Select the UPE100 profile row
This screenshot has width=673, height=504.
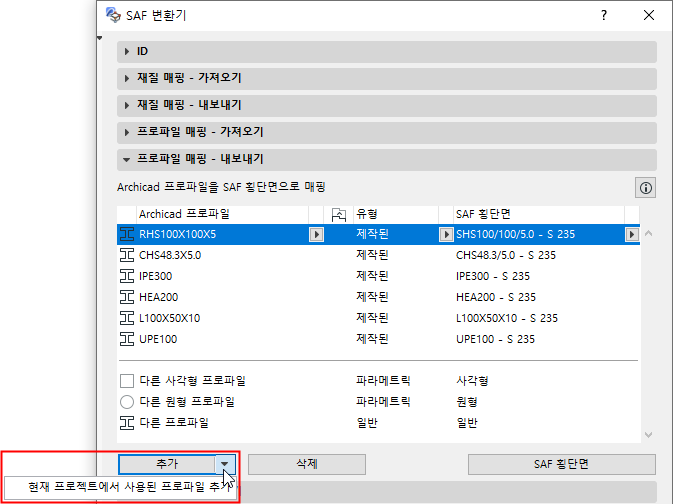[378, 340]
